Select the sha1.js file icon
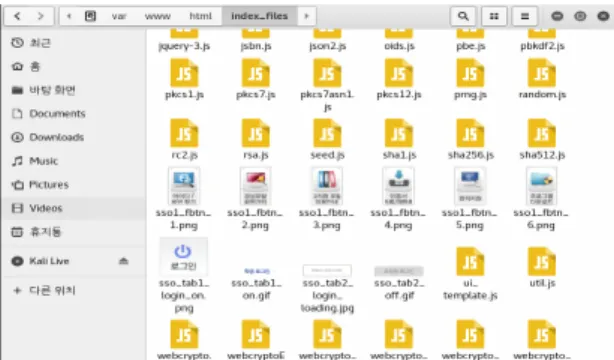 pos(399,133)
